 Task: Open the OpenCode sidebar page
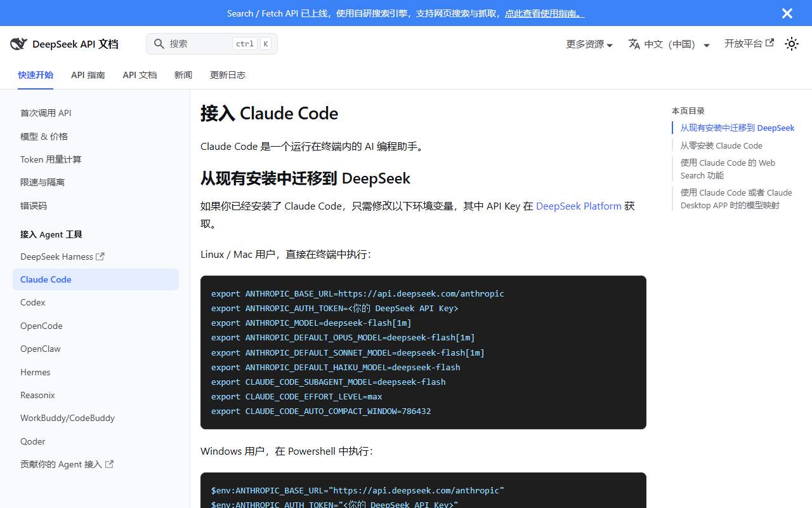[x=41, y=326]
